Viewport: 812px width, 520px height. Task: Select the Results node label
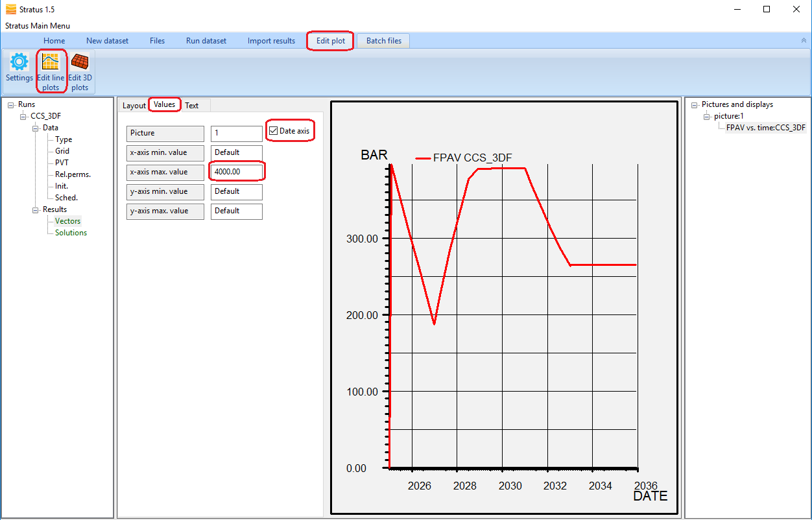point(54,209)
